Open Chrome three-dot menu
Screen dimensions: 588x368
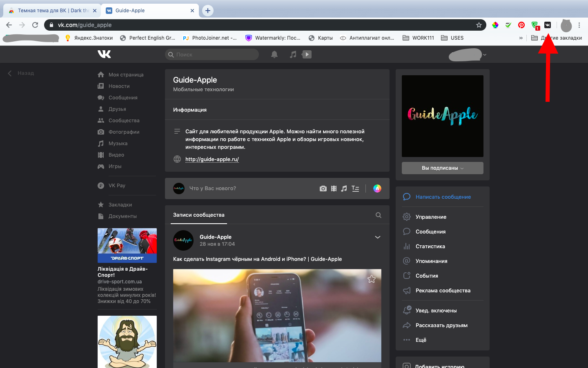(x=579, y=25)
